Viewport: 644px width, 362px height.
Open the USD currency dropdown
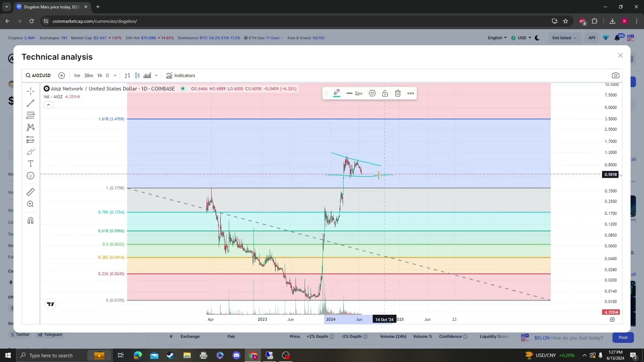[522, 38]
